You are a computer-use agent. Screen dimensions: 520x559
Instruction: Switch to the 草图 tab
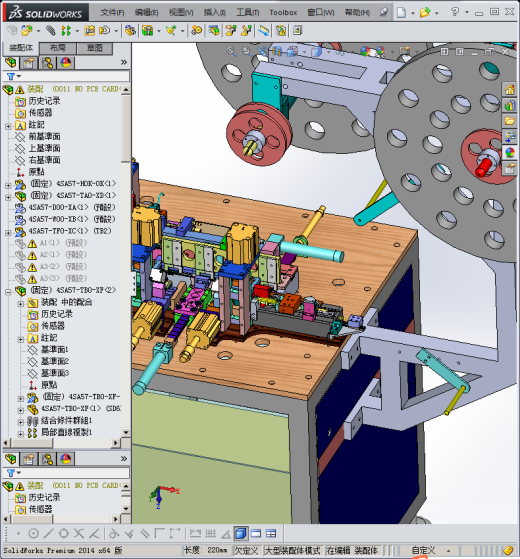(94, 48)
